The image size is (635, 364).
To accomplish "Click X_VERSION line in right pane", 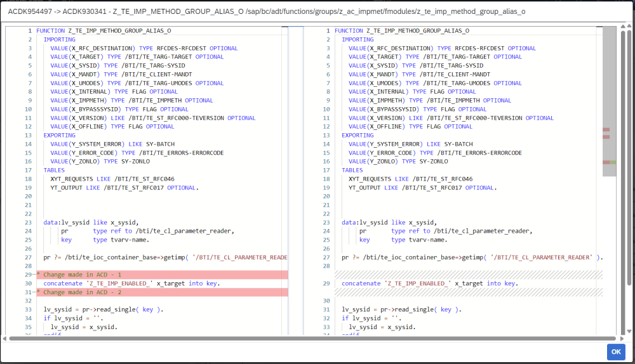I will [451, 118].
